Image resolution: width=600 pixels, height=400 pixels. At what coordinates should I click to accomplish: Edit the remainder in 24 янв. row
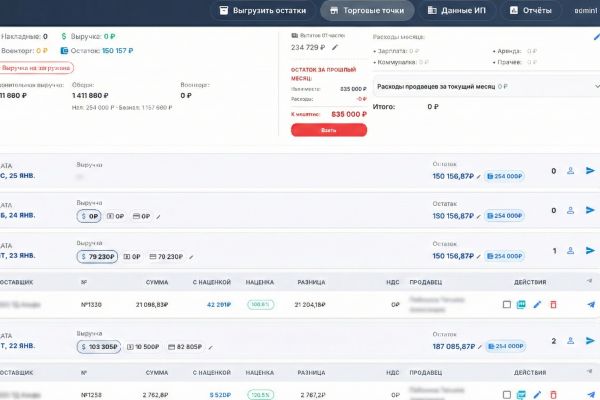point(478,217)
